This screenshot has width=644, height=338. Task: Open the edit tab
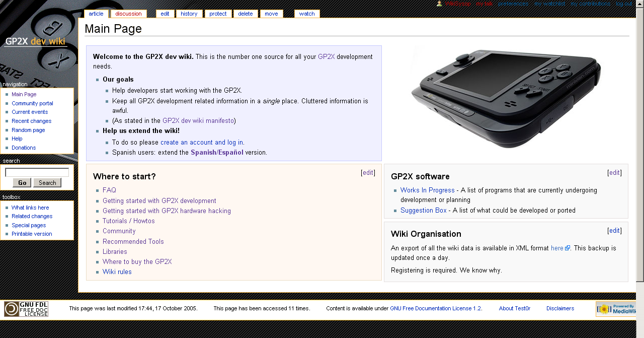[x=165, y=14]
